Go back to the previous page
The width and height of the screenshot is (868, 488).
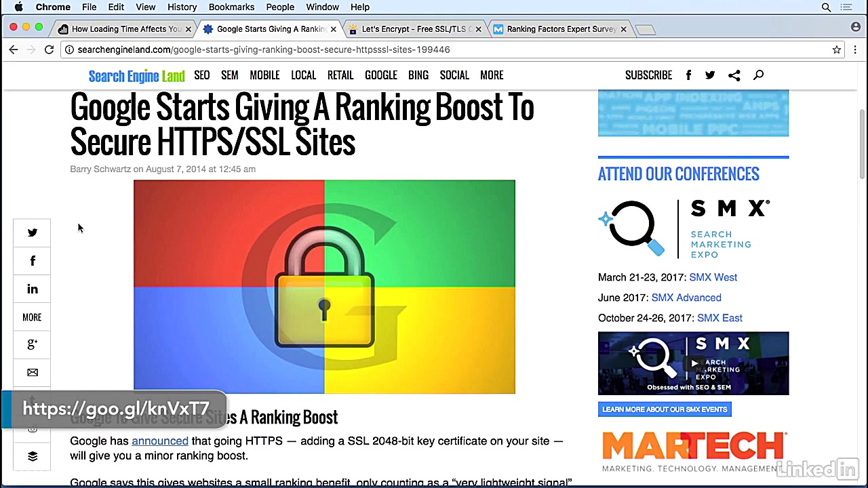[x=14, y=49]
